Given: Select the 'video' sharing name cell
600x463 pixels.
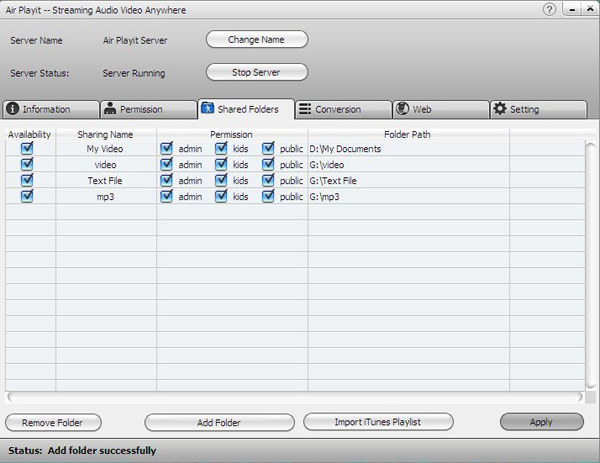Looking at the screenshot, I should (x=106, y=165).
